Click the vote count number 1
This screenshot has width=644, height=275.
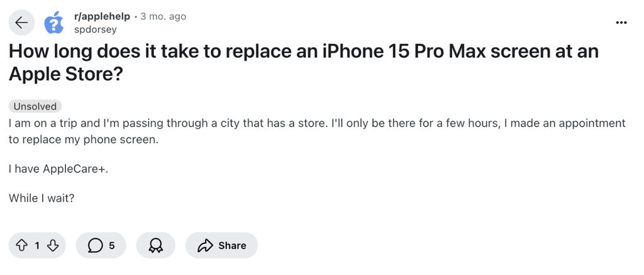pyautogui.click(x=37, y=245)
